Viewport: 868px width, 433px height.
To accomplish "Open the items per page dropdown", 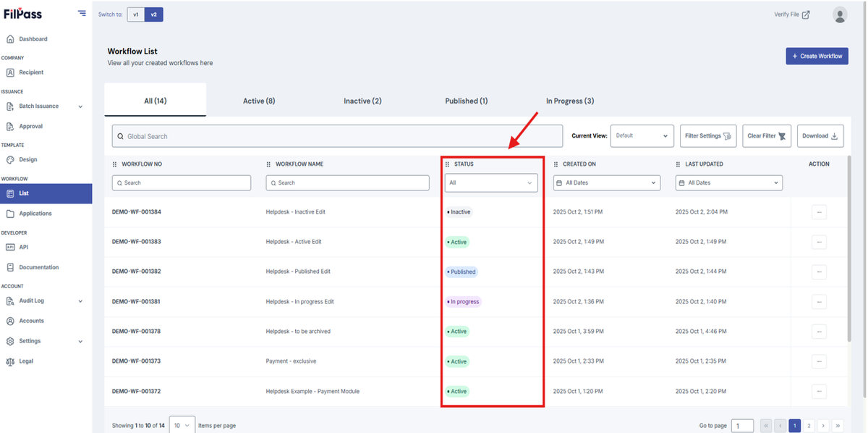I will pyautogui.click(x=182, y=425).
